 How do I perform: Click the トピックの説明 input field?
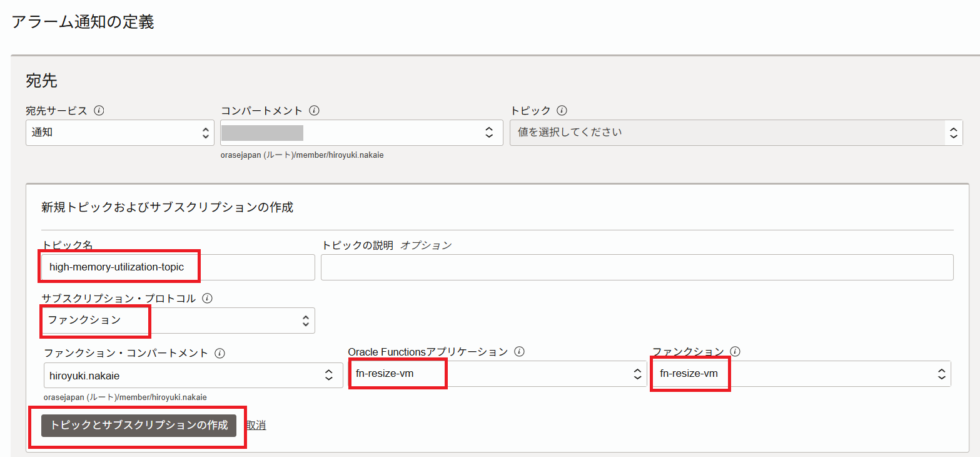click(x=637, y=267)
